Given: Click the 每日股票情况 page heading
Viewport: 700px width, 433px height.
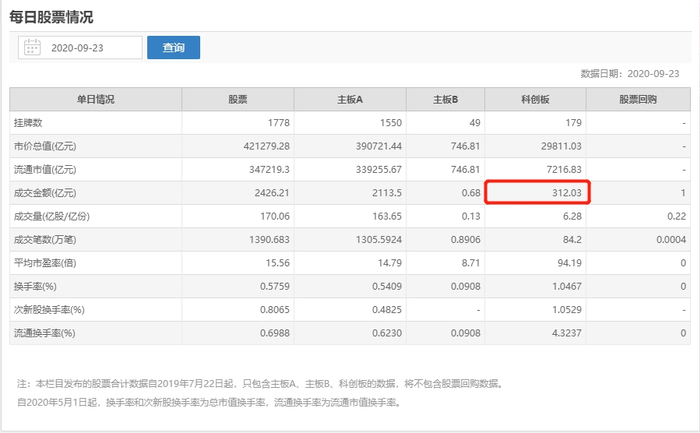Looking at the screenshot, I should pos(51,17).
